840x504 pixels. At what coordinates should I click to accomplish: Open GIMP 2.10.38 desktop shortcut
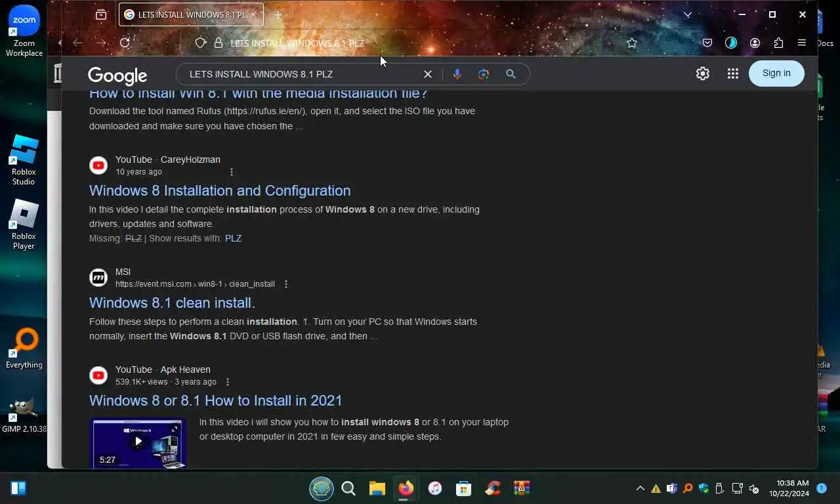click(24, 415)
